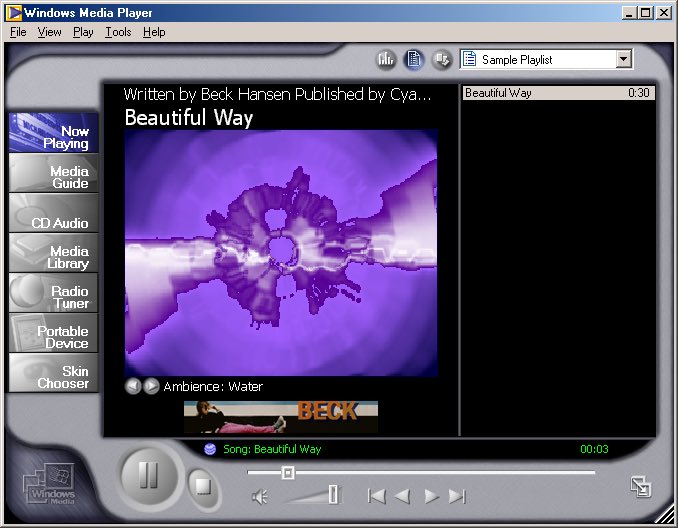Image resolution: width=678 pixels, height=528 pixels.
Task: Select previous visualization arrow
Action: [x=133, y=386]
